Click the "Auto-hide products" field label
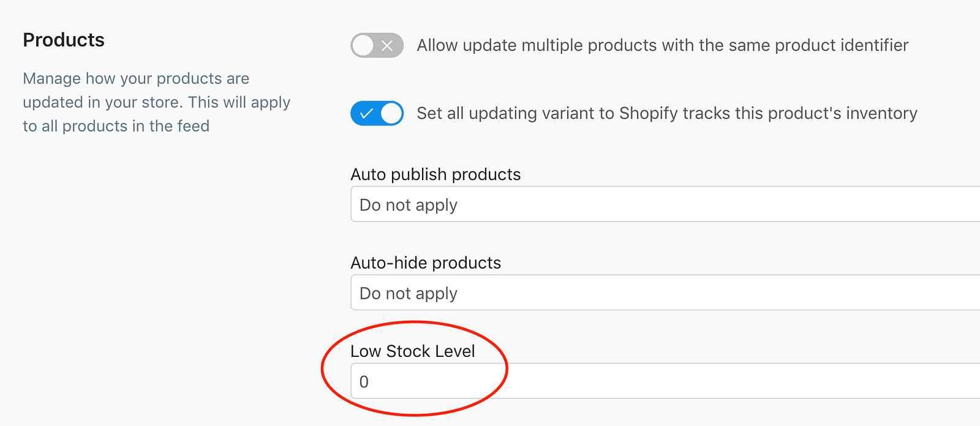980x426 pixels. [426, 263]
